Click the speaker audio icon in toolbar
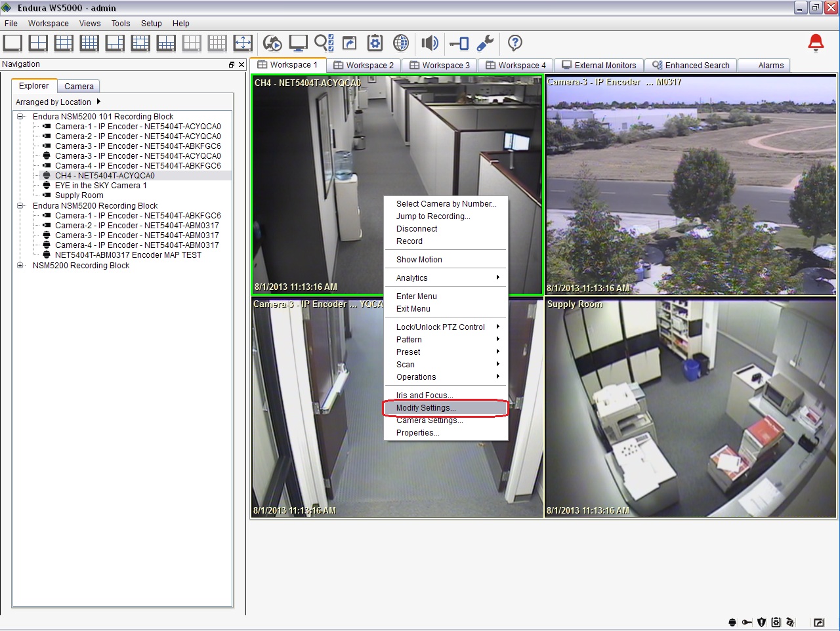This screenshot has width=840, height=631. coord(429,43)
